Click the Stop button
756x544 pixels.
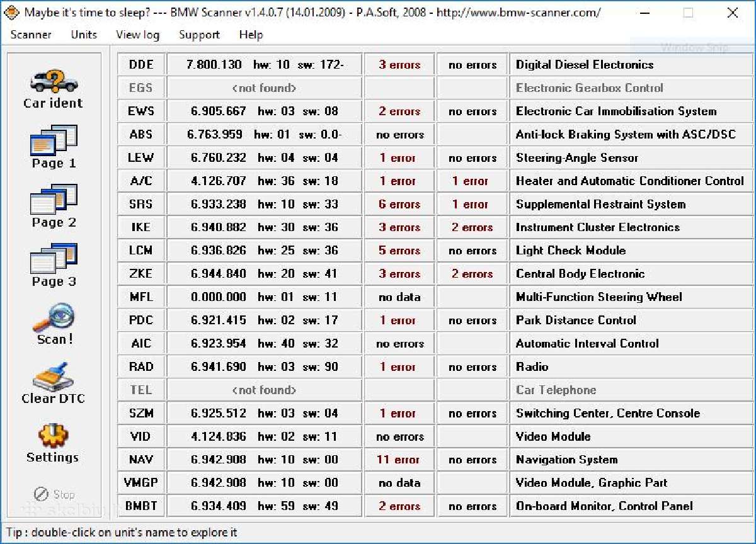54,494
